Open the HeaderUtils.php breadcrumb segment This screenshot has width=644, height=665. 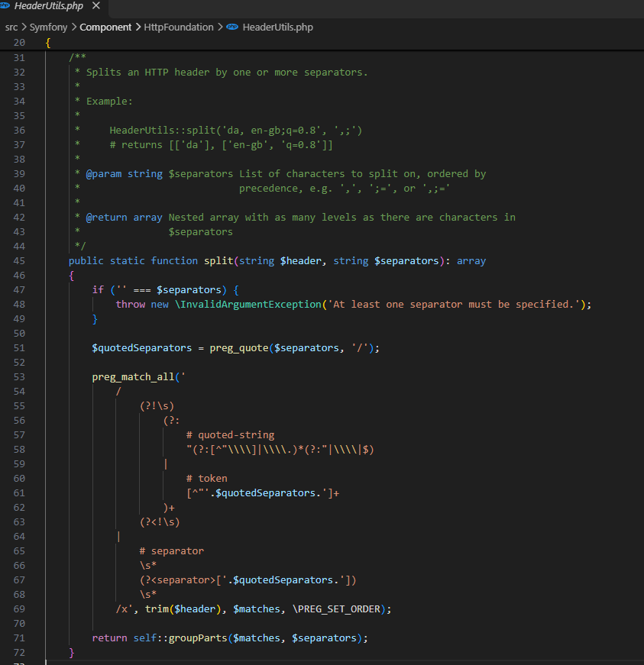277,27
